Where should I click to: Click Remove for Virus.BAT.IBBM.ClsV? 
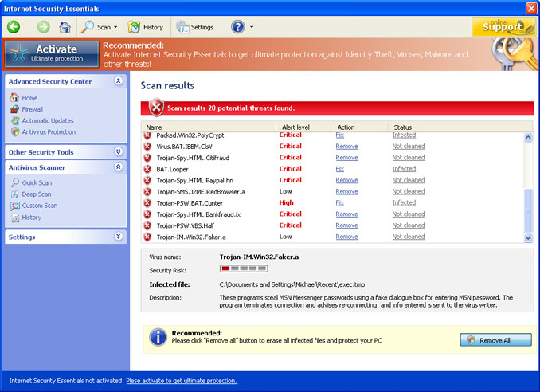click(346, 147)
